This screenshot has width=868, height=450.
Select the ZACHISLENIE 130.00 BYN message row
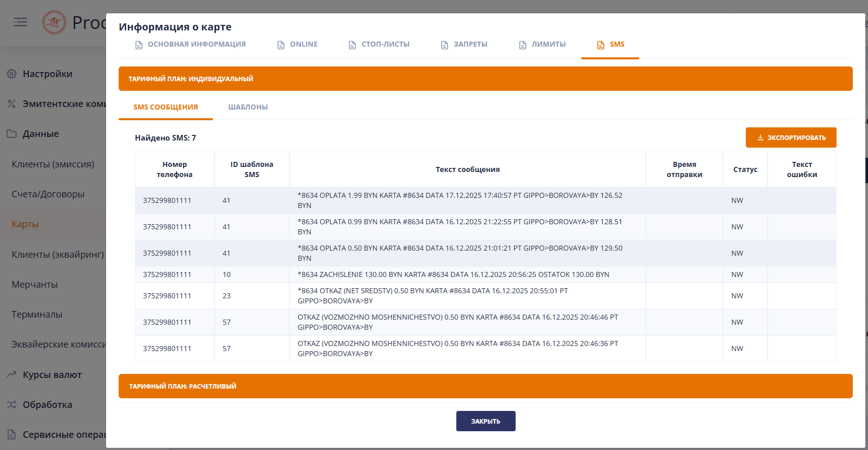tap(453, 274)
